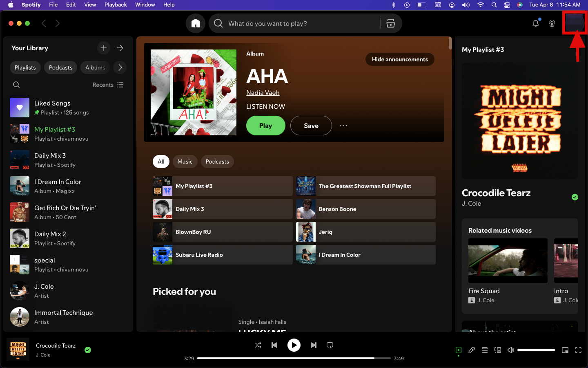588x368 pixels.
Task: Open the macOS Spotlight search icon
Action: click(x=494, y=5)
